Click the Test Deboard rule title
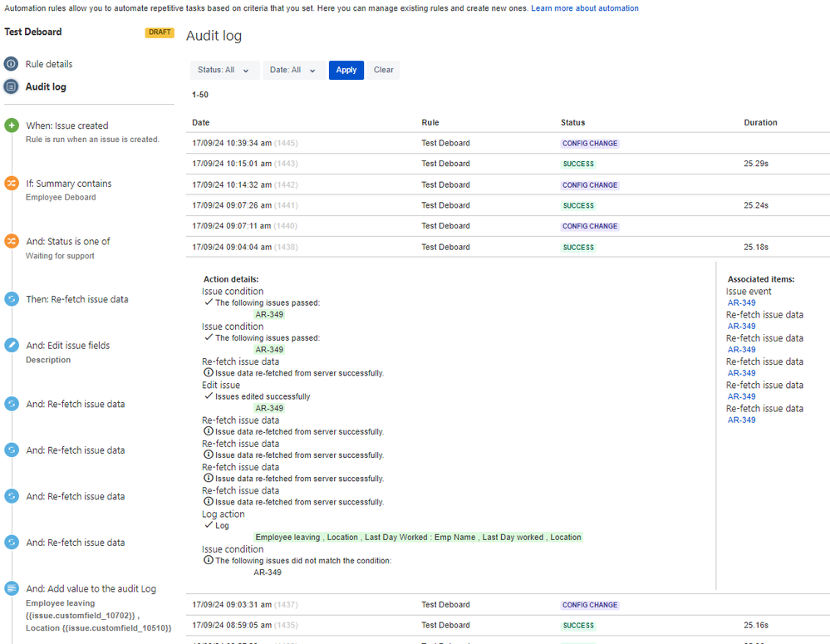Image resolution: width=830 pixels, height=644 pixels. (x=33, y=32)
